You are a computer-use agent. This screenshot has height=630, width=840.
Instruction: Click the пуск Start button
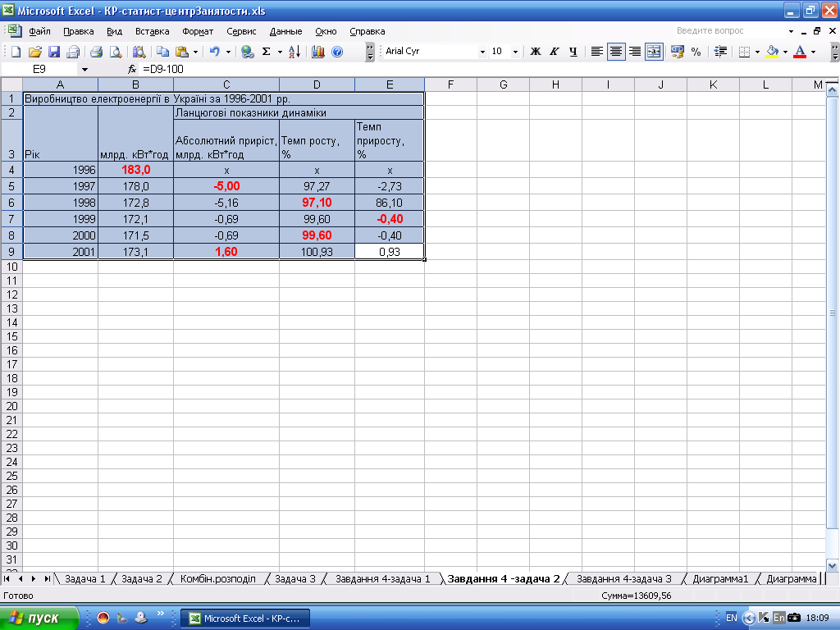pyautogui.click(x=39, y=619)
